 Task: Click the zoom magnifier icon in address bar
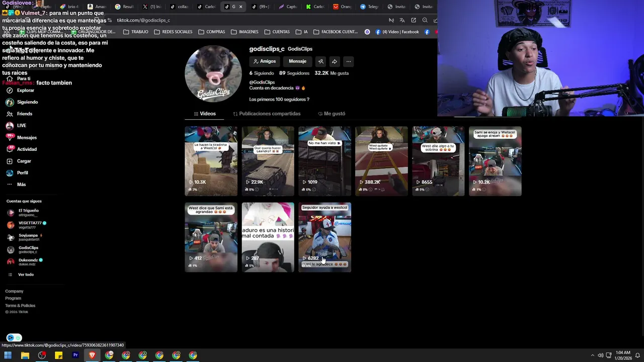425,20
